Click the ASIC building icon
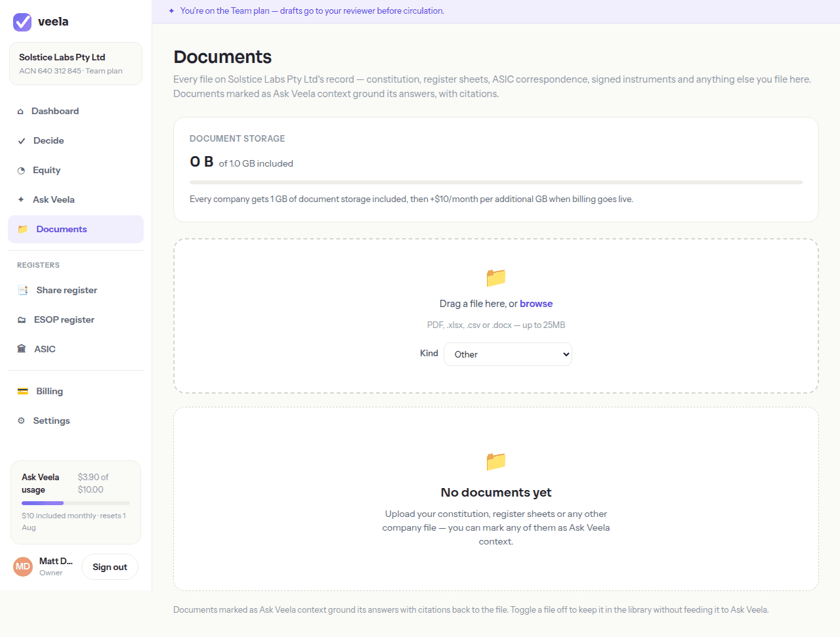The height and width of the screenshot is (637, 840). [22, 349]
